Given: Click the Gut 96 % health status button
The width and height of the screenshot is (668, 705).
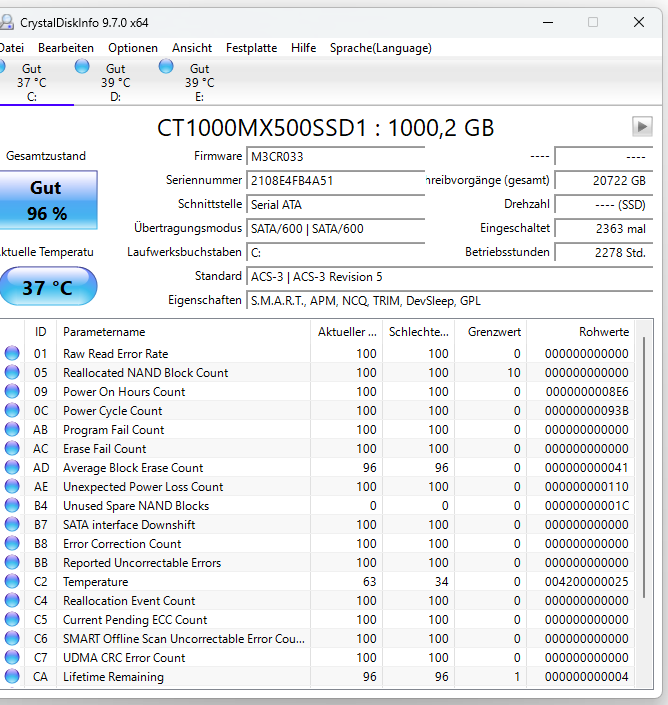Looking at the screenshot, I should (x=48, y=200).
